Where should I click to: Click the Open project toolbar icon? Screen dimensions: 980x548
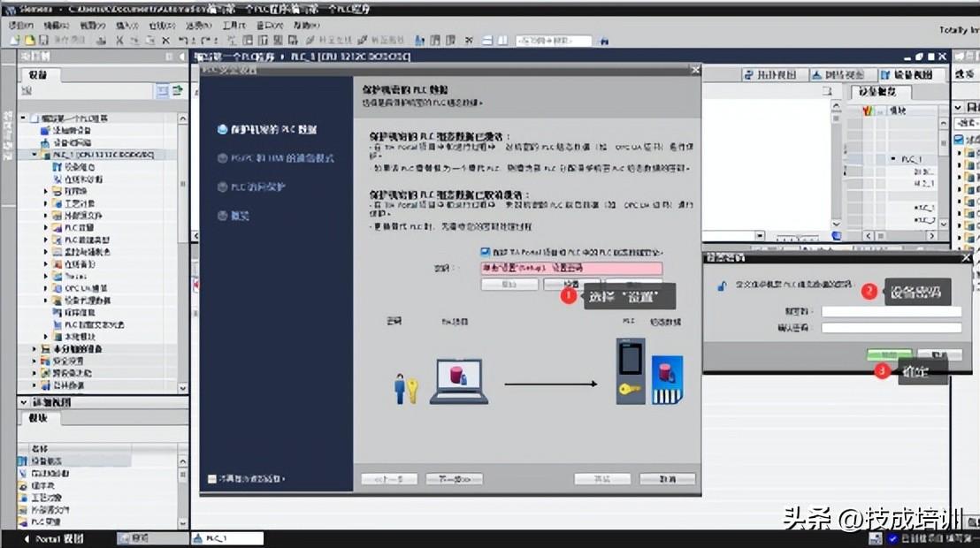click(x=29, y=41)
